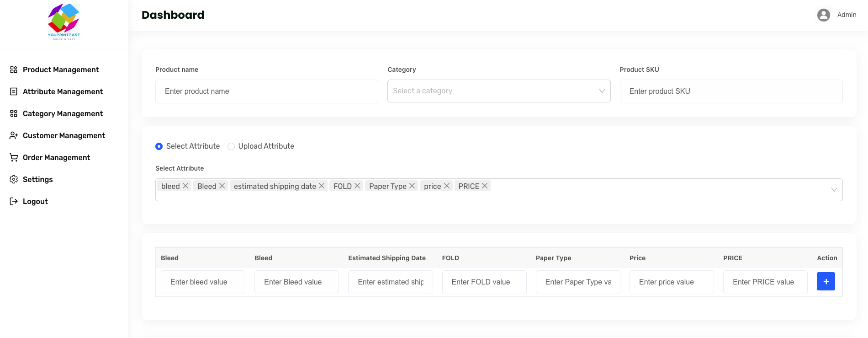The width and height of the screenshot is (868, 338).
Task: Click Logout in the sidebar
Action: tap(35, 201)
